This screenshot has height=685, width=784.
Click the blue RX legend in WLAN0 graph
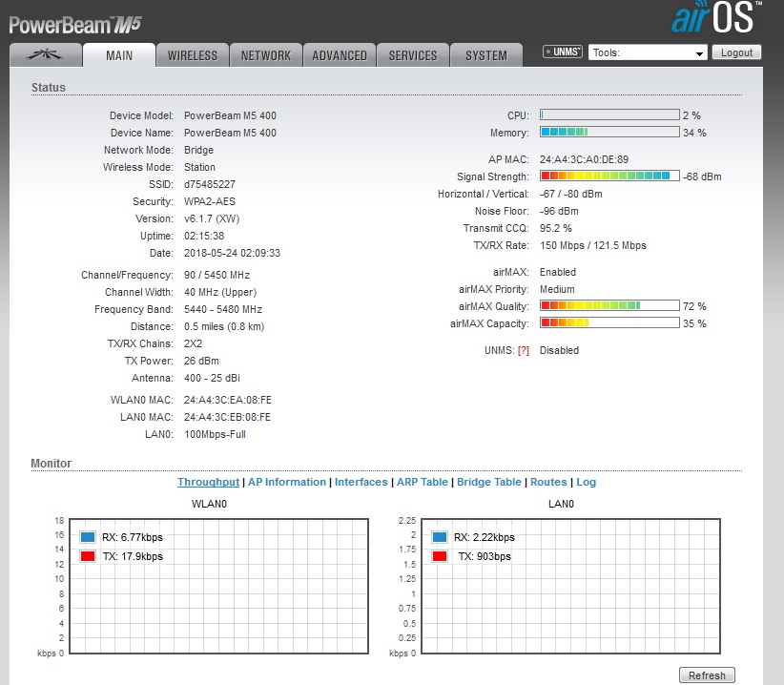[88, 537]
